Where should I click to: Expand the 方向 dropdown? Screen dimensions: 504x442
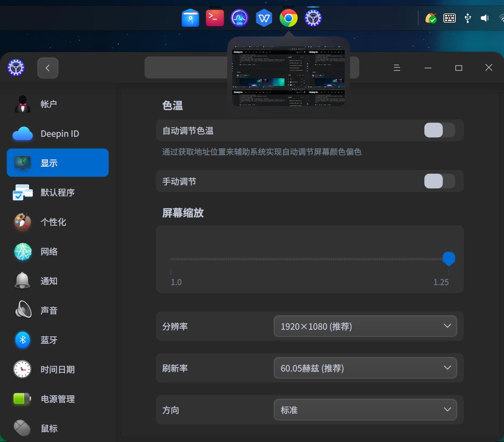(365, 410)
